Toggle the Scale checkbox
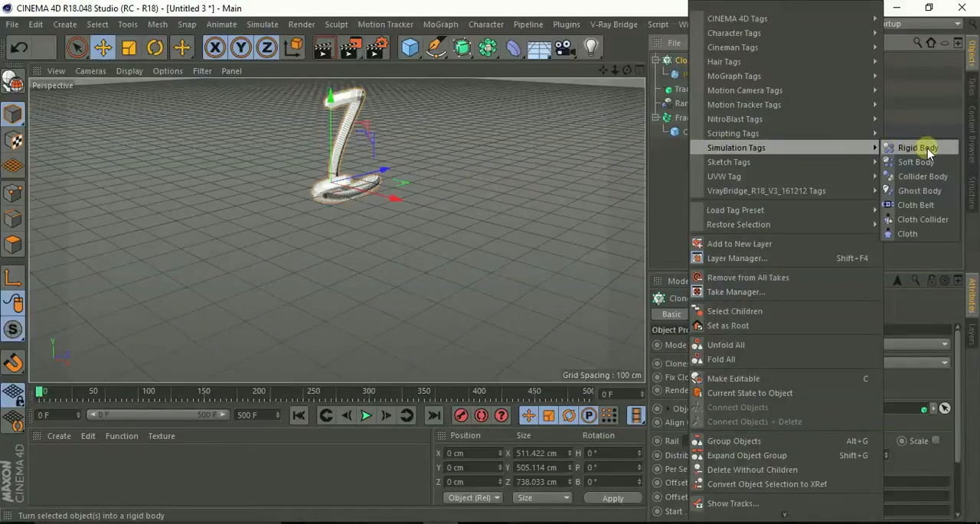This screenshot has height=524, width=980. click(936, 441)
